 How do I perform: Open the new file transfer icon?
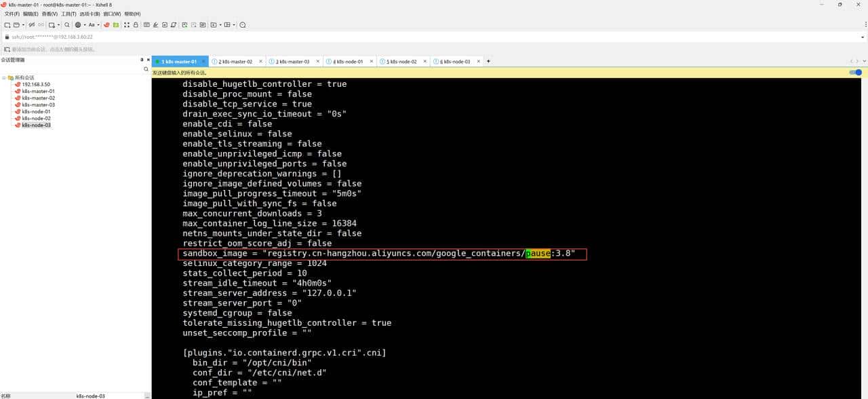[x=51, y=24]
